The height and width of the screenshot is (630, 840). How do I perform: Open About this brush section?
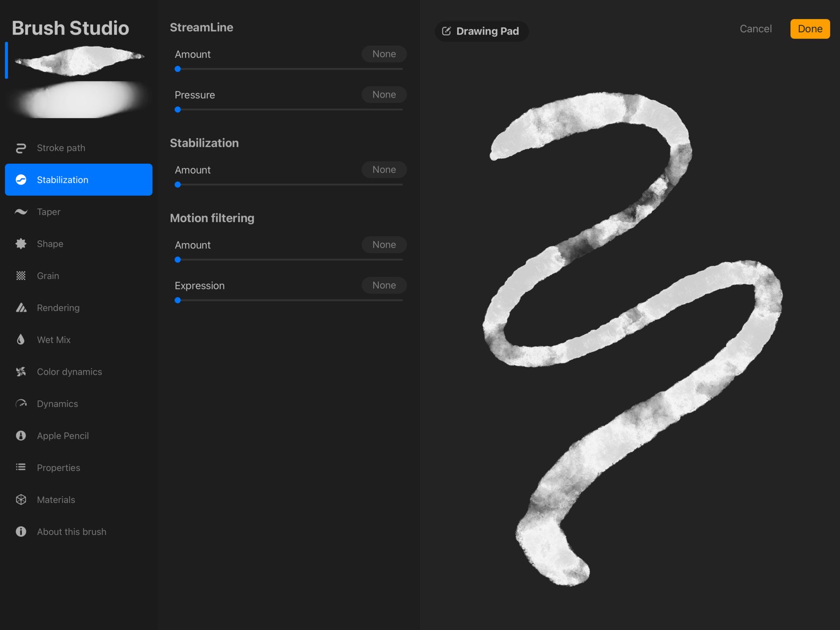(71, 531)
